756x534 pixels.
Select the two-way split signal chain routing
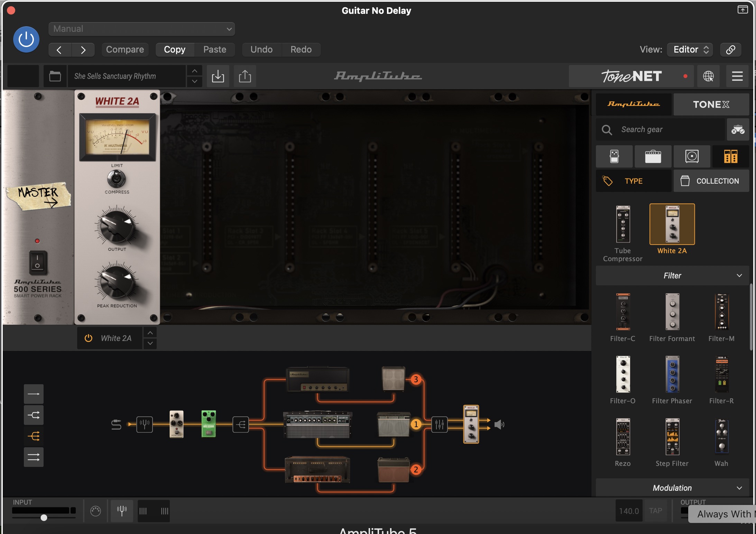(x=34, y=415)
